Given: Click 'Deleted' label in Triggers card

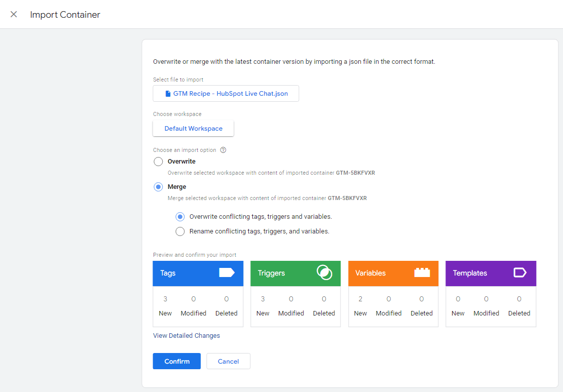Looking at the screenshot, I should tap(324, 313).
